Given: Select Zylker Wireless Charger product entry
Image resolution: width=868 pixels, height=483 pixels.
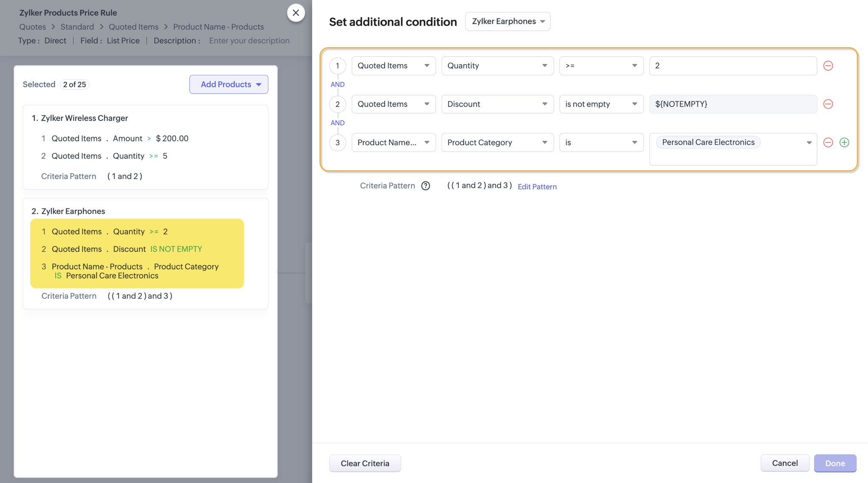Looking at the screenshot, I should (x=85, y=118).
